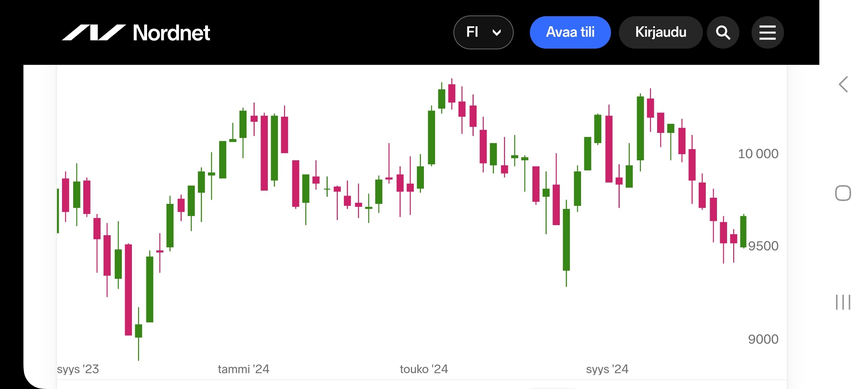Click the chevron beside FI
This screenshot has height=389, width=868.
click(x=497, y=33)
